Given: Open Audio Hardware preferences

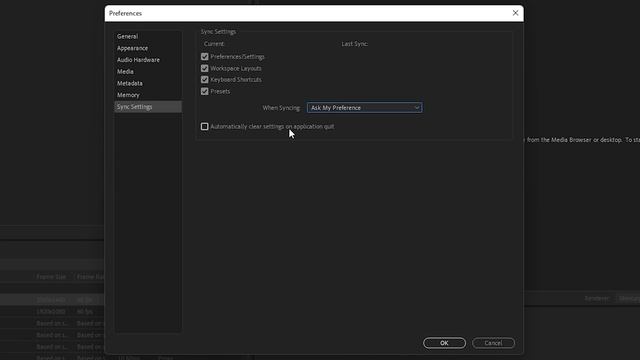Looking at the screenshot, I should pos(138,60).
